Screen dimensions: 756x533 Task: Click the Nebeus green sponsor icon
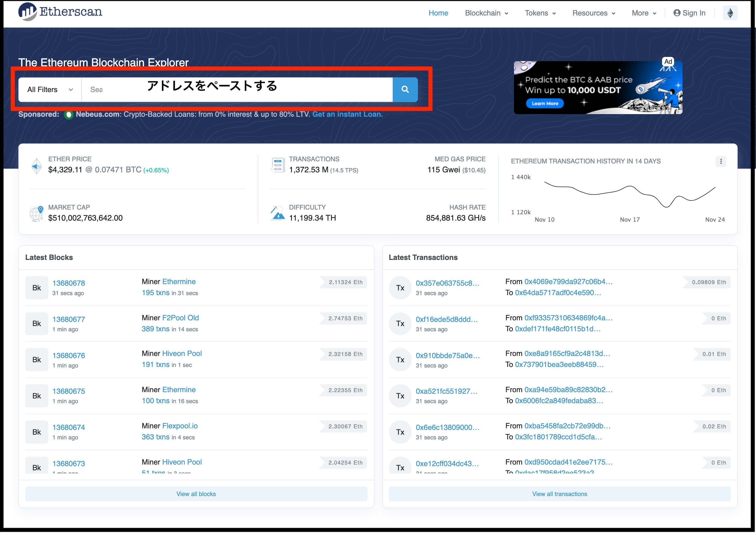69,115
